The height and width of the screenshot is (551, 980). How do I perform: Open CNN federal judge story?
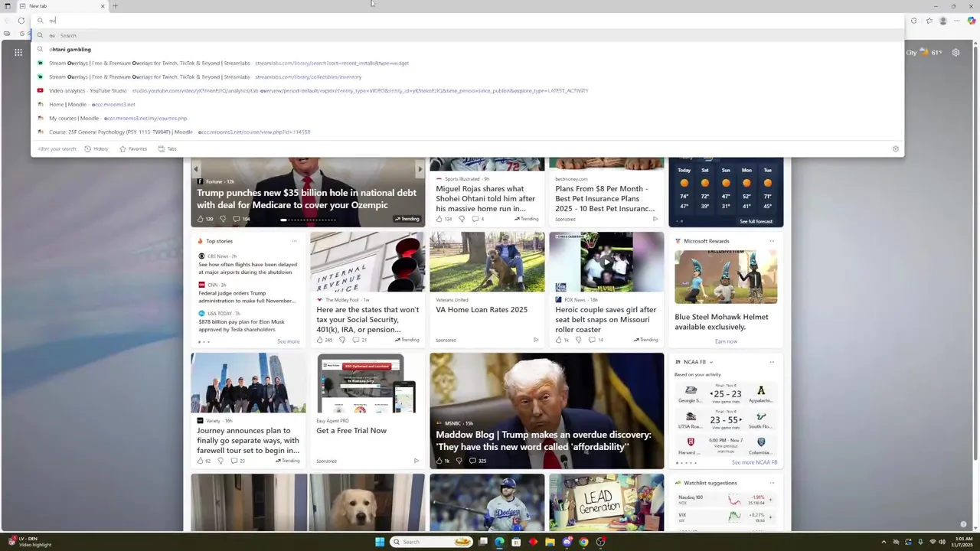pyautogui.click(x=247, y=298)
